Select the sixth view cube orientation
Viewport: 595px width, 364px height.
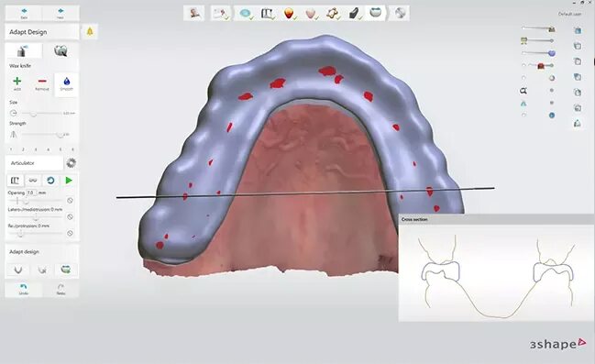click(578, 108)
